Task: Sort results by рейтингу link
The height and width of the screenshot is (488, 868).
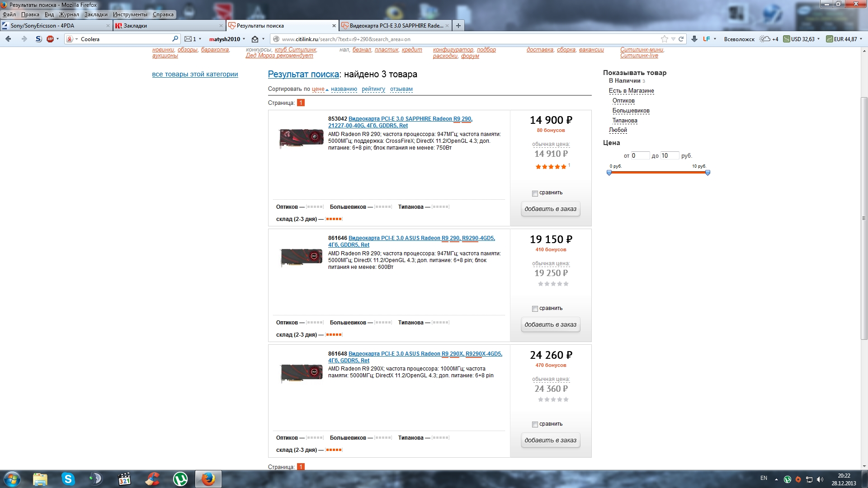Action: [373, 89]
